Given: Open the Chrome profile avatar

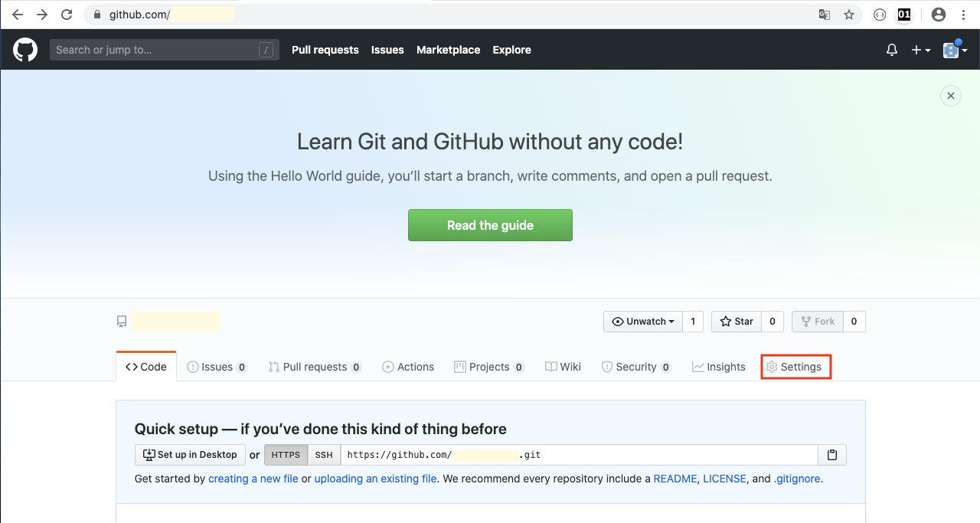Looking at the screenshot, I should 939,15.
